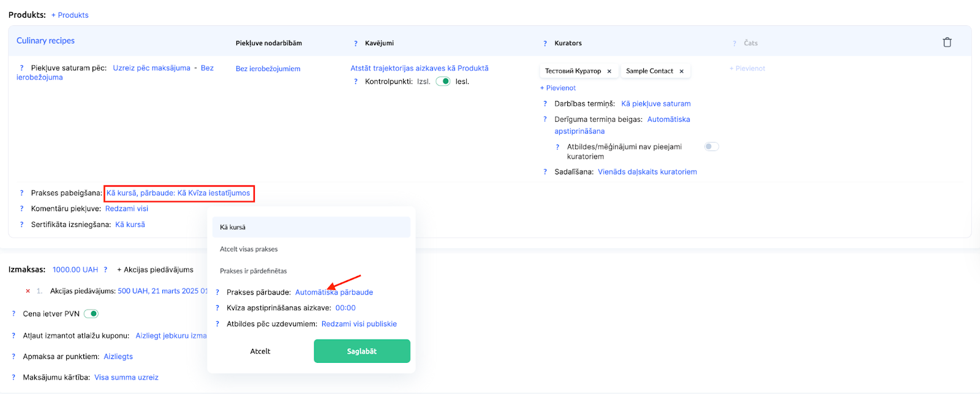Edit quiz approval delay 00:00 value
The height and width of the screenshot is (394, 980).
(x=345, y=308)
